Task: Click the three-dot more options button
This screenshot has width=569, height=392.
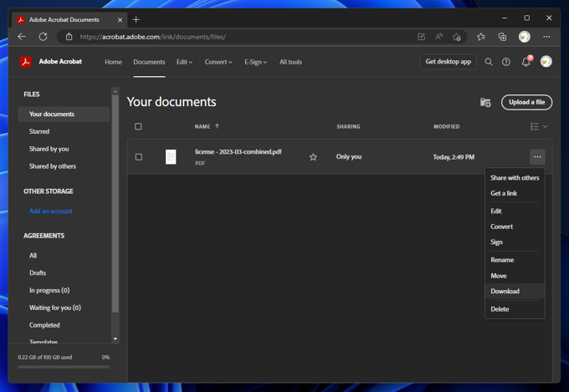Action: point(537,157)
